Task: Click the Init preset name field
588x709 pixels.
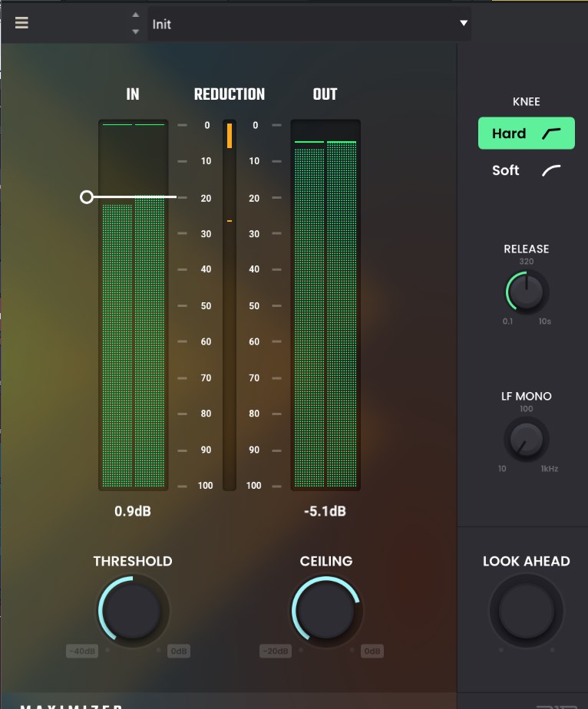Action: [299, 24]
